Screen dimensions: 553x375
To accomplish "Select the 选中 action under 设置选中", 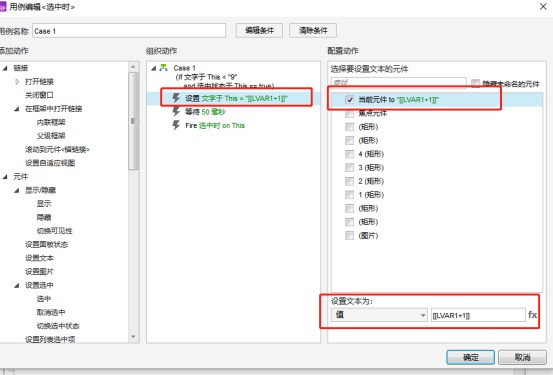I will click(x=44, y=299).
